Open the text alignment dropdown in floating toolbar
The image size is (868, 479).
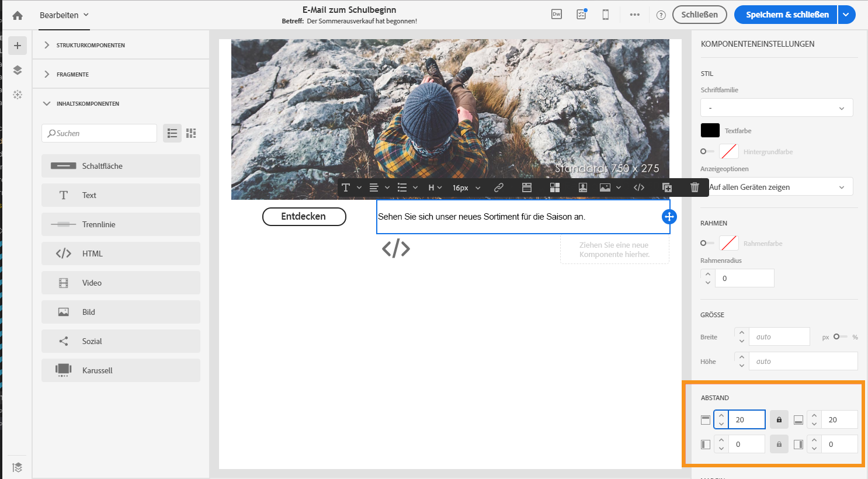click(x=379, y=188)
